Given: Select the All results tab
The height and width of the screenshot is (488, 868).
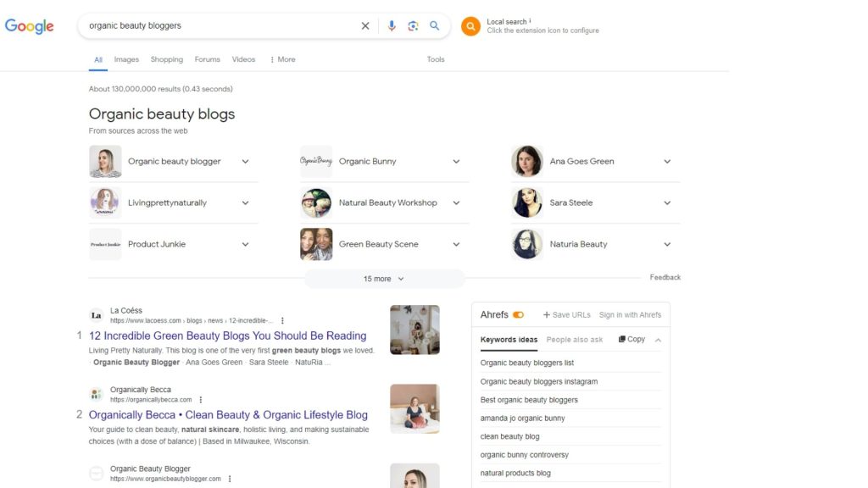Looking at the screenshot, I should click(98, 60).
